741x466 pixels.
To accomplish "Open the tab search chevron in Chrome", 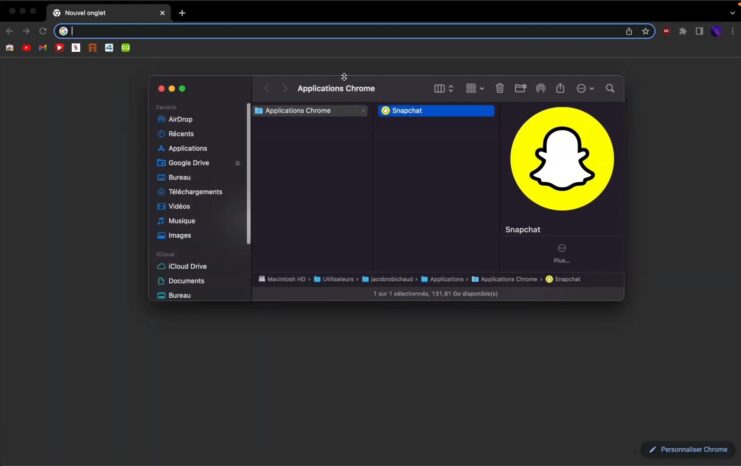I will tap(732, 13).
